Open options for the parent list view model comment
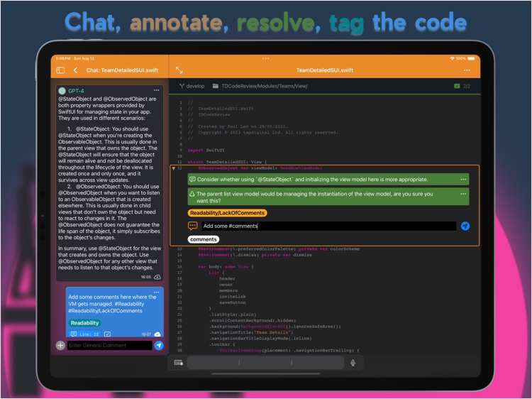The height and width of the screenshot is (399, 532). point(463,194)
